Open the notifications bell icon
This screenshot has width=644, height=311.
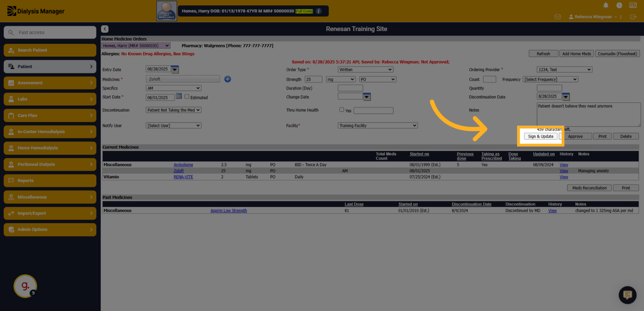point(606,5)
